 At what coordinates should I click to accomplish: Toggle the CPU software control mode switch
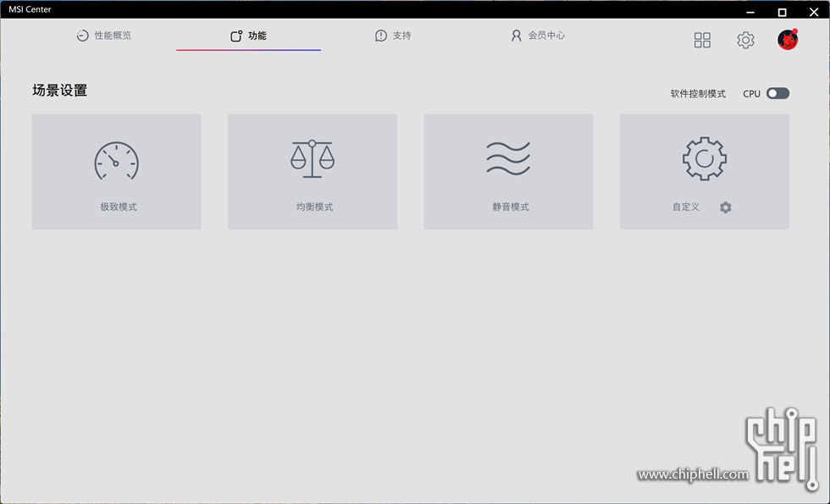click(777, 93)
